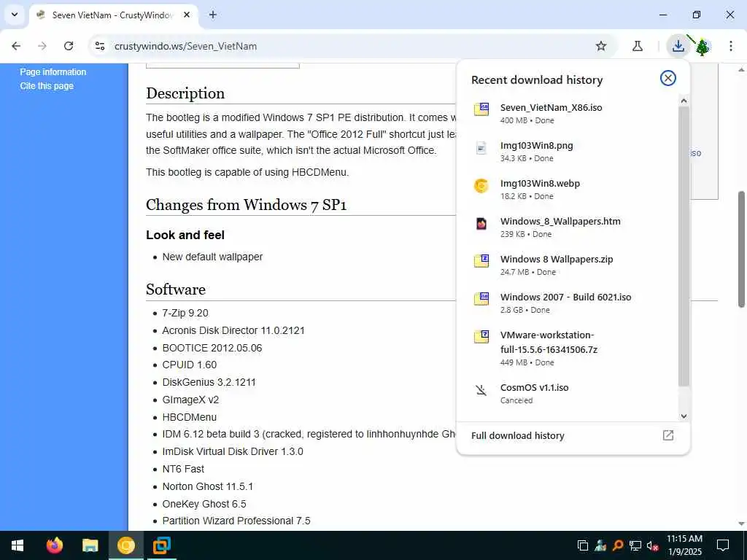Image resolution: width=747 pixels, height=560 pixels.
Task: Select the active browser taskbar icon
Action: [x=125, y=545]
